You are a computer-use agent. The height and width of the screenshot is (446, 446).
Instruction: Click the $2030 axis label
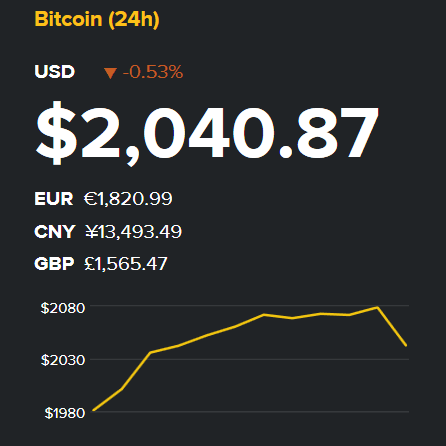click(x=63, y=360)
